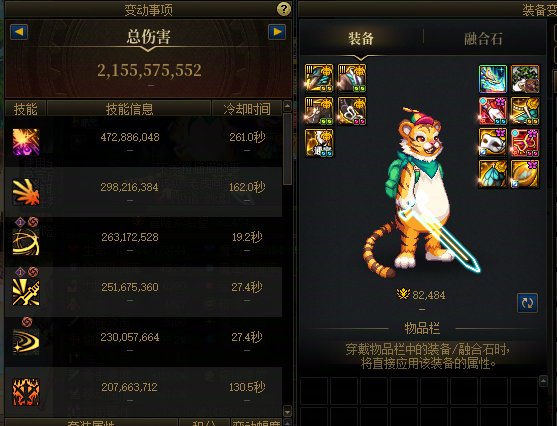Screen dimensions: 557x426
Task: Click inventory scrollbar up arrow
Action: (543, 381)
